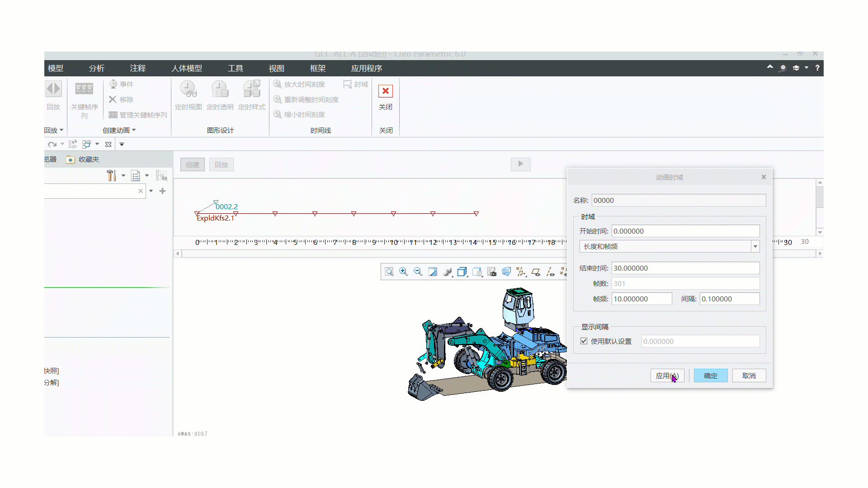Open the customize quick access toolbar arrow
Viewport: 868px width, 488px height.
[x=122, y=145]
